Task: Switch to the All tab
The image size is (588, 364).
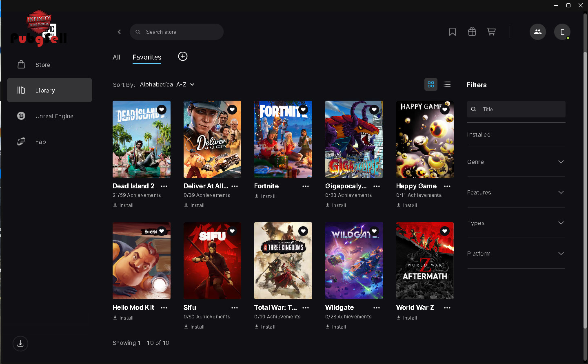Action: [x=116, y=57]
